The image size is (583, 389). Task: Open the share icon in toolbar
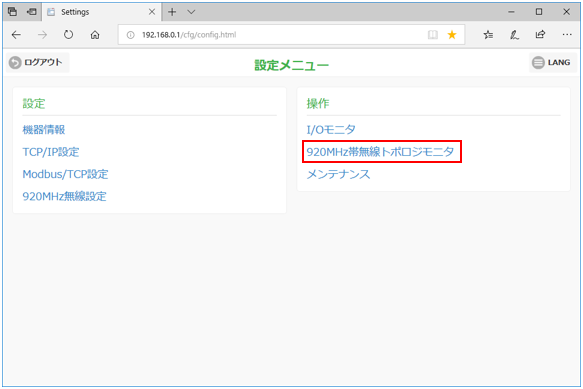coord(540,35)
